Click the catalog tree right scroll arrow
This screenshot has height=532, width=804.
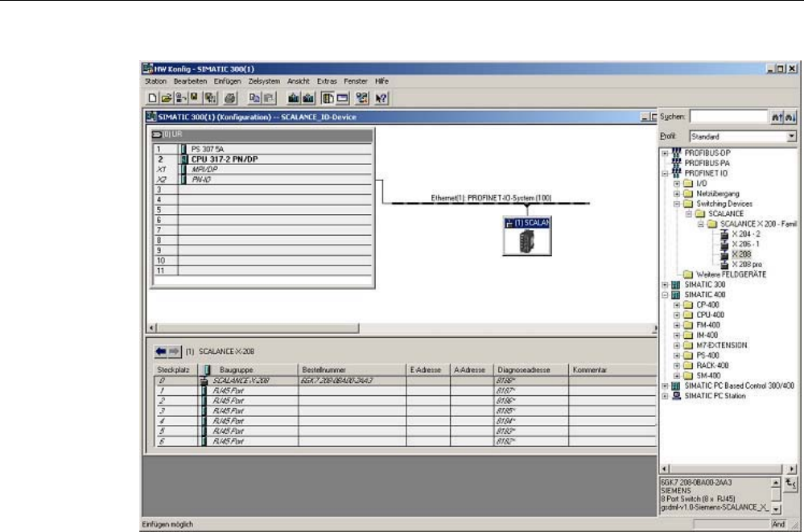click(x=792, y=469)
